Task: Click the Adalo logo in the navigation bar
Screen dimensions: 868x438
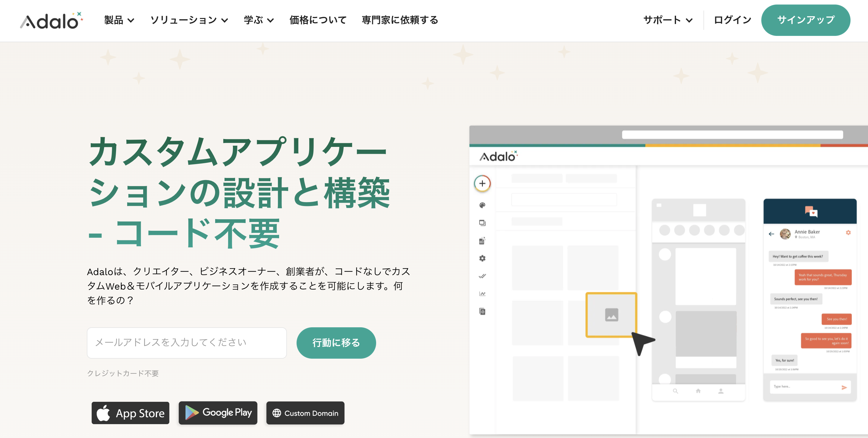Action: click(52, 21)
